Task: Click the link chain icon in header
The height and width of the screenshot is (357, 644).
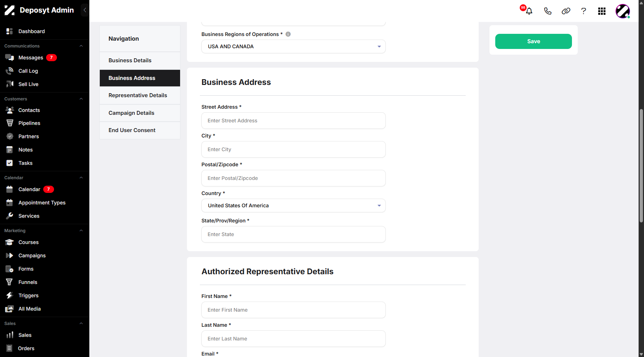Action: coord(566,11)
